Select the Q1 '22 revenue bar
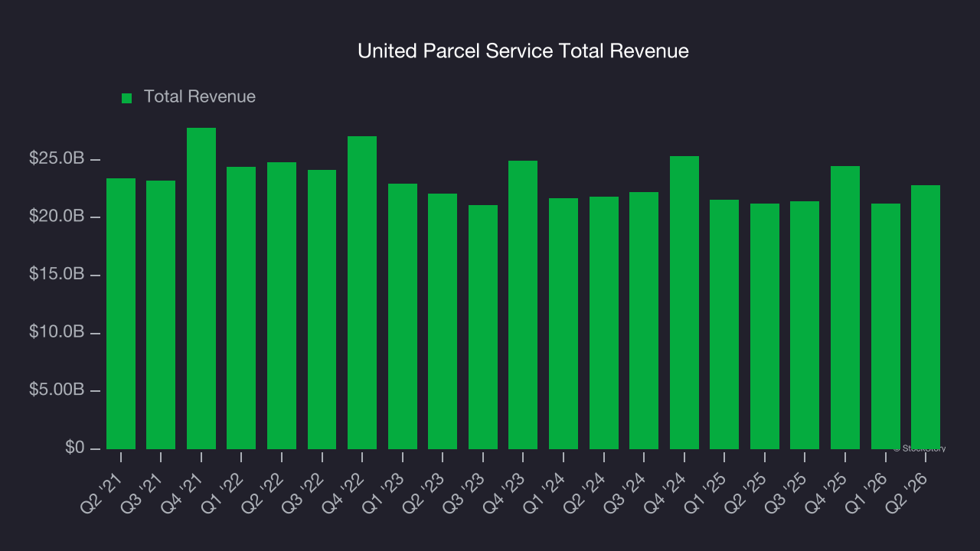This screenshot has height=551, width=980. click(241, 308)
